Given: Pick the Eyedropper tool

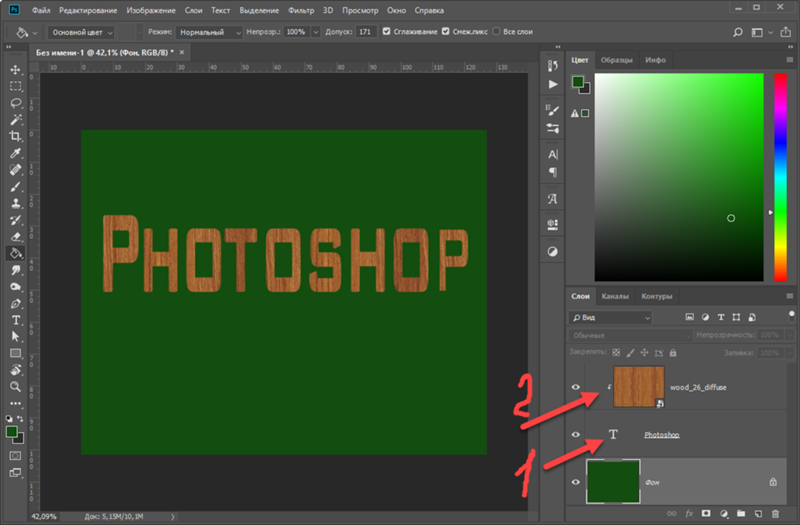Looking at the screenshot, I should coord(16,153).
